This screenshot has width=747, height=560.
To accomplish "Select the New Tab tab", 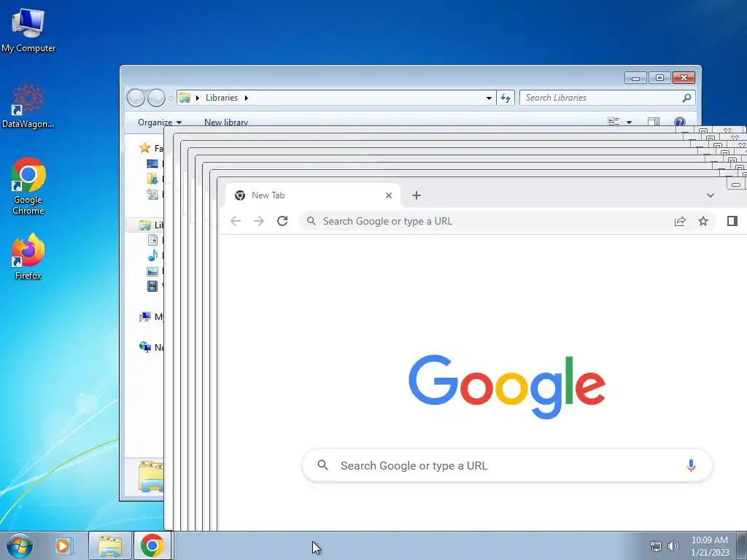I will tap(312, 195).
